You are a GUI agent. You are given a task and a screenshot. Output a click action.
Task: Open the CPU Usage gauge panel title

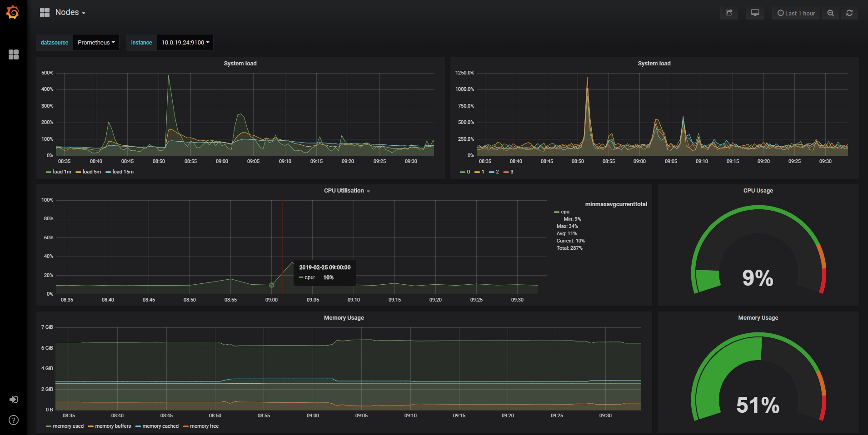[758, 191]
